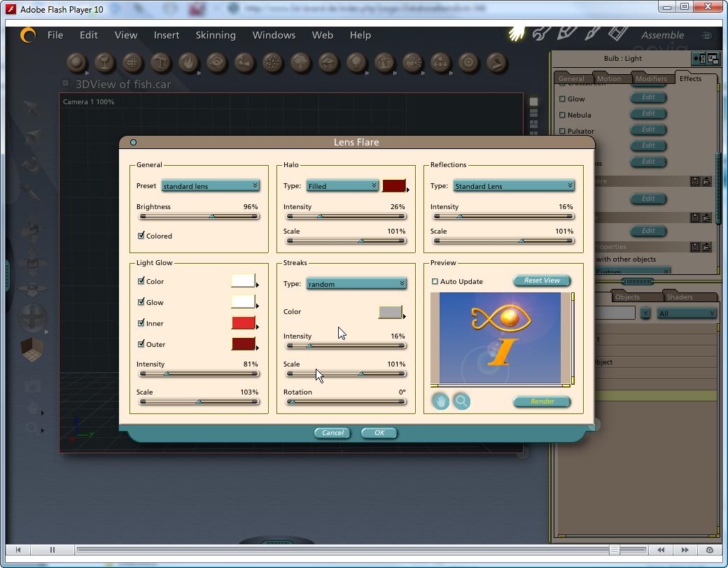Click the particle cluster toolbar icon

[x=273, y=63]
